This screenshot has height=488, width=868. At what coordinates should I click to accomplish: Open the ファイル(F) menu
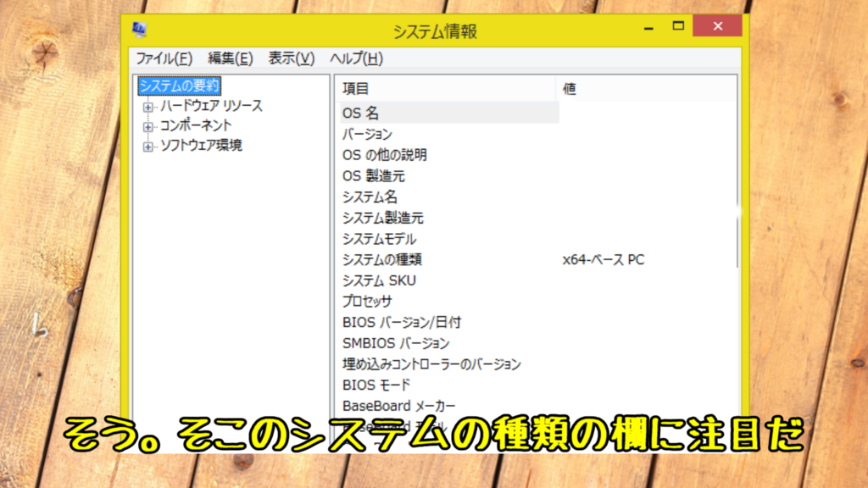tap(164, 58)
